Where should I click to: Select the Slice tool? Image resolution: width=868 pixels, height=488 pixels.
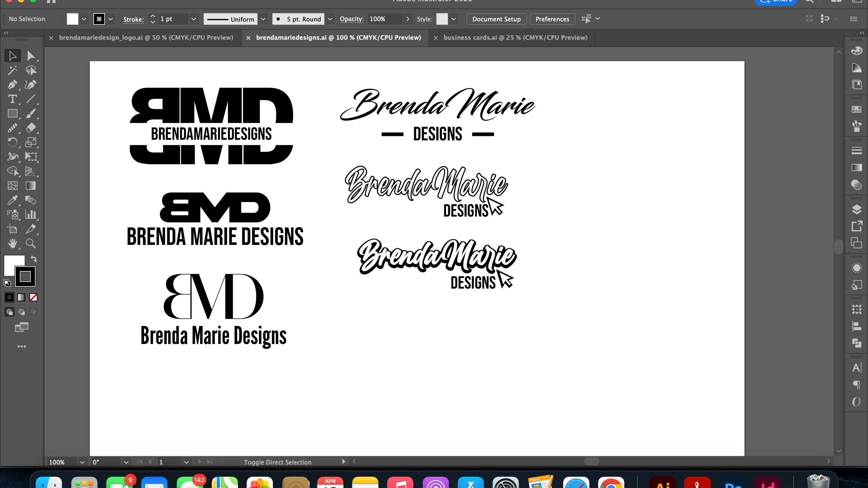point(31,229)
